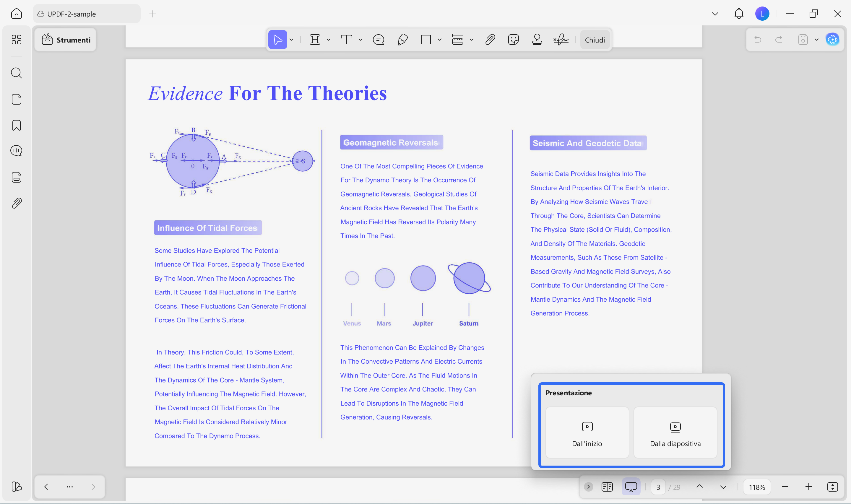Viewport: 851px width, 504px height.
Task: Expand the shape tool dropdown arrow
Action: click(439, 40)
